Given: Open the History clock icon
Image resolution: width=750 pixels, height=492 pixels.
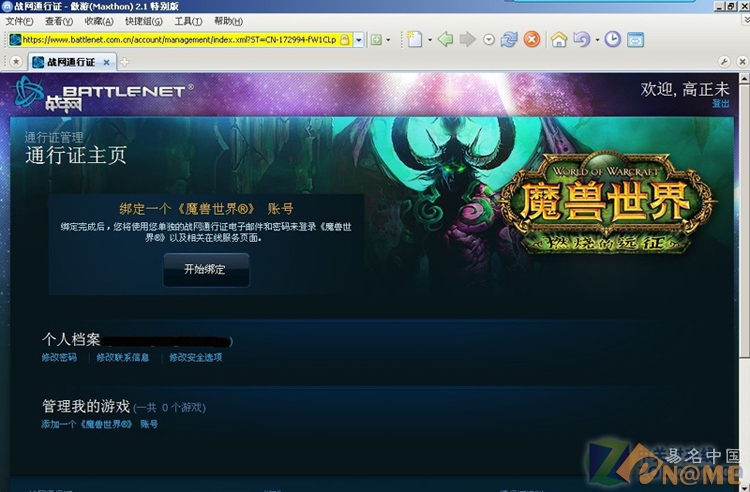Looking at the screenshot, I should [613, 39].
